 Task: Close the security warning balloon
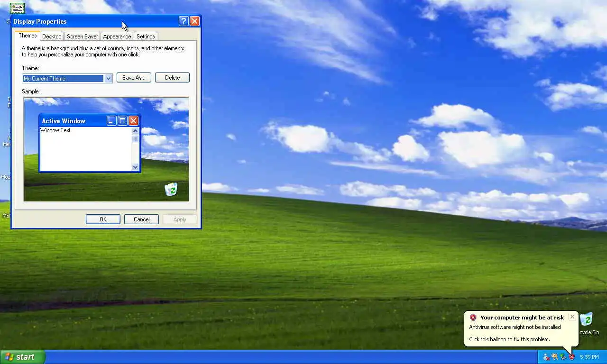pos(572,317)
